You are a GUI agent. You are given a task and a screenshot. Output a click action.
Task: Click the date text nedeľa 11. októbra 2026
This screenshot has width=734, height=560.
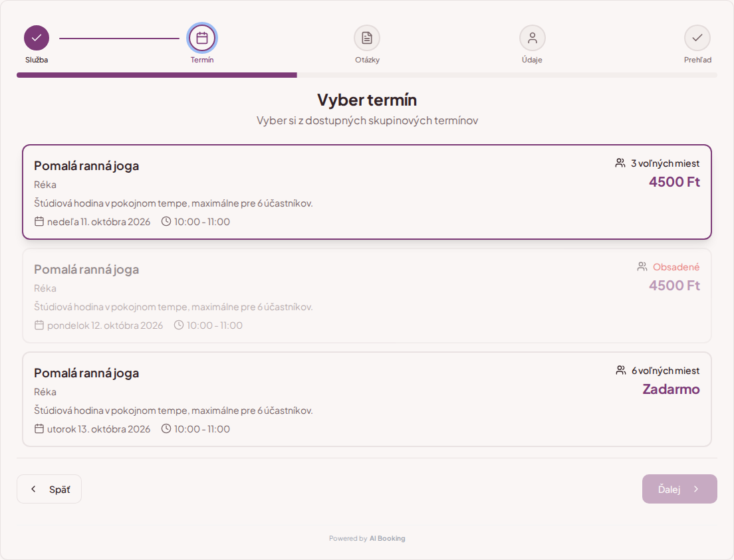pos(99,222)
